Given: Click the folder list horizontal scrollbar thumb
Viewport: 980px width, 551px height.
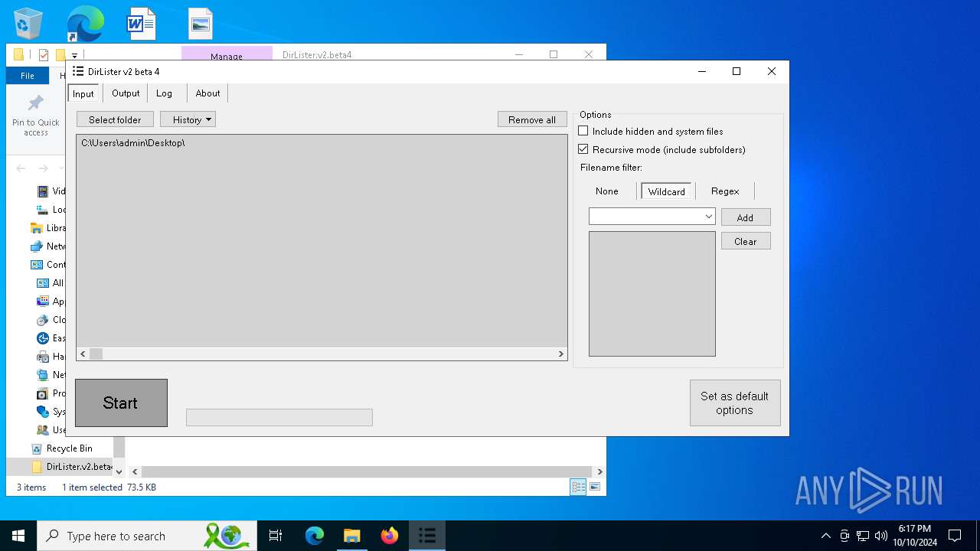Looking at the screenshot, I should pyautogui.click(x=96, y=354).
